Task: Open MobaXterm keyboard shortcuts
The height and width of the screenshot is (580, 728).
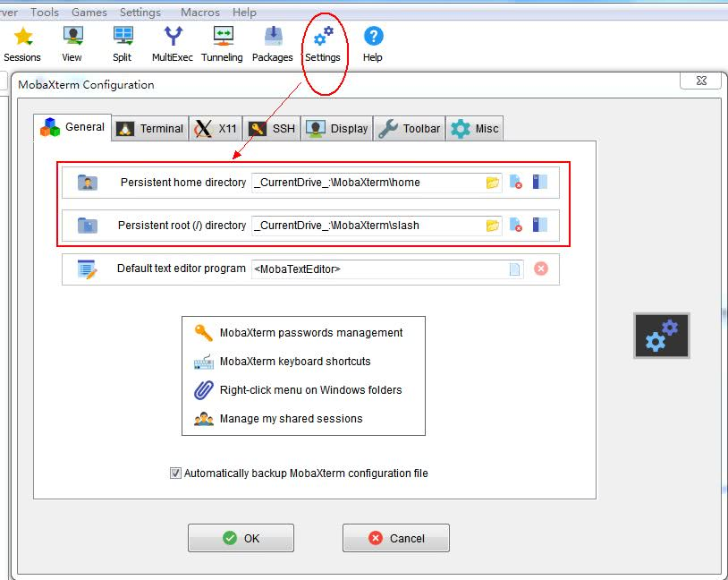Action: 295,361
